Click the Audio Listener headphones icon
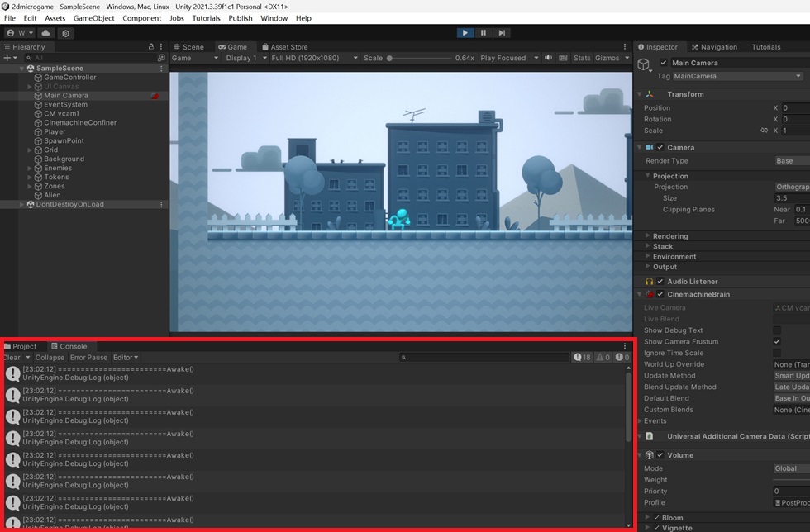This screenshot has width=810, height=532. pos(650,282)
